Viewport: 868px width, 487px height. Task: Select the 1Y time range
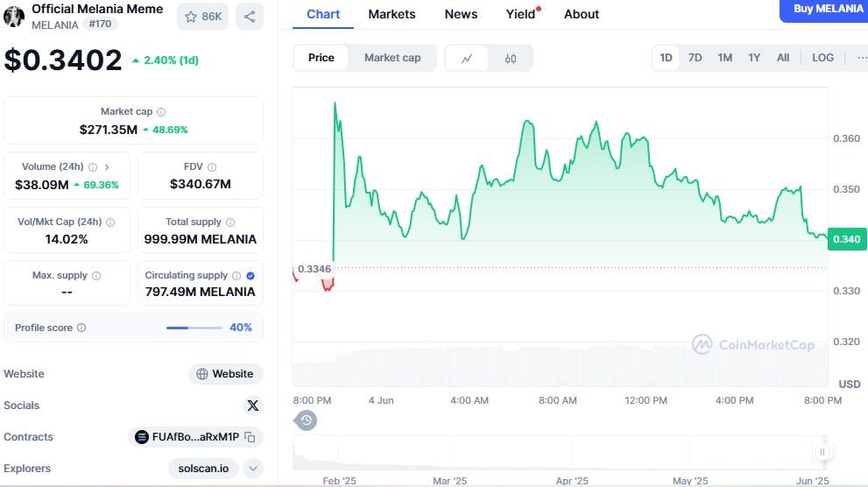[754, 58]
